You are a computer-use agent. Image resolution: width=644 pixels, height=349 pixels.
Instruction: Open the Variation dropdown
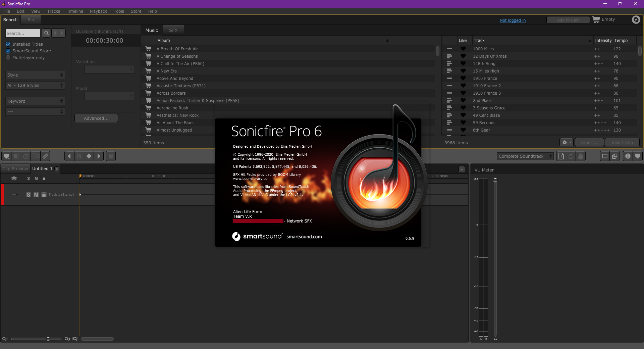(x=110, y=69)
